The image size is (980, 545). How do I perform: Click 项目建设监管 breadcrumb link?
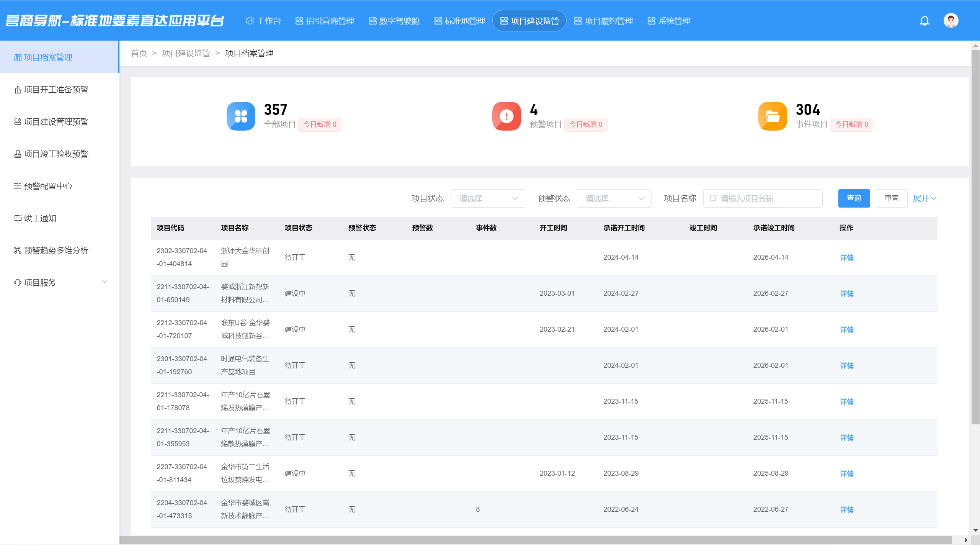click(x=186, y=53)
